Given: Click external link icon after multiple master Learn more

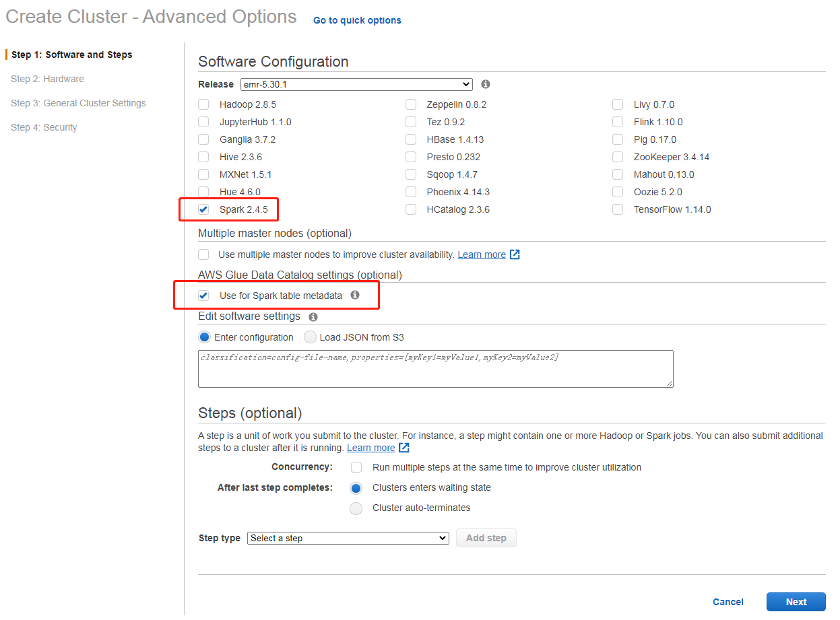Looking at the screenshot, I should pos(515,254).
